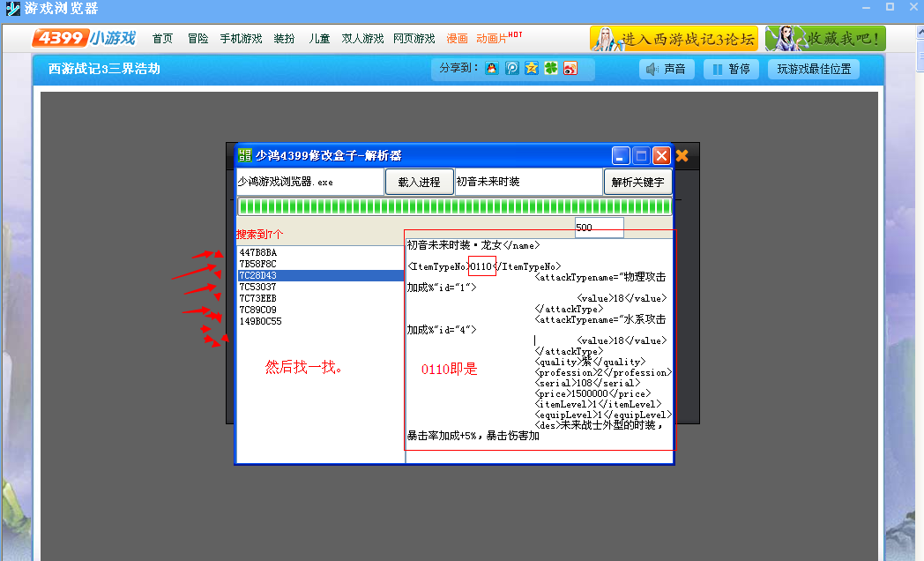Open the 双人游戏 category
924x561 pixels.
click(362, 39)
